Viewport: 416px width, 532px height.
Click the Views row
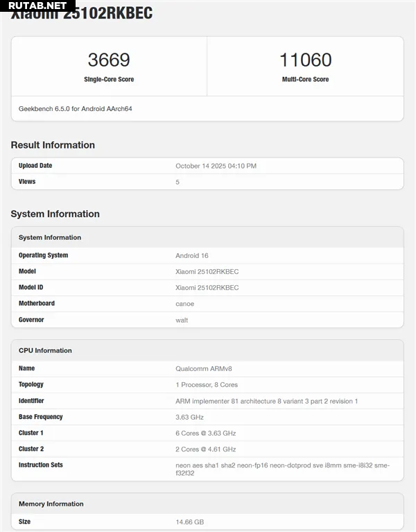pos(207,182)
